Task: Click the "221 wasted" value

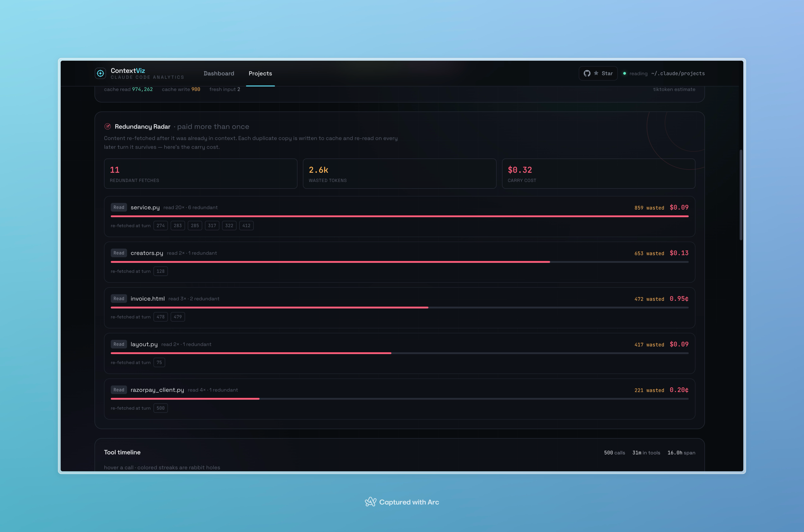Action: click(649, 390)
